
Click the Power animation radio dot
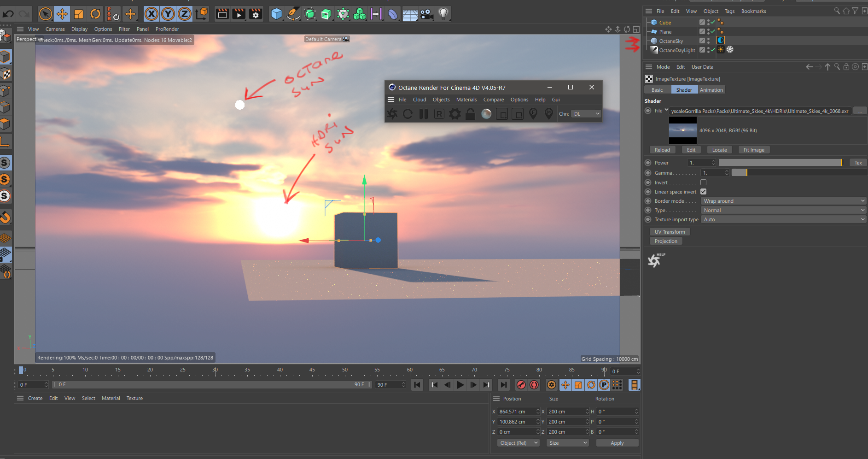click(648, 163)
